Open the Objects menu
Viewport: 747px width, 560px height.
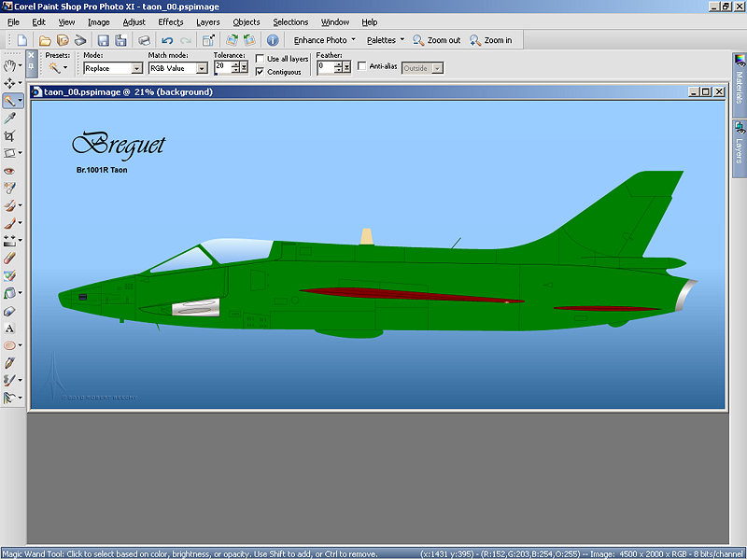point(247,21)
